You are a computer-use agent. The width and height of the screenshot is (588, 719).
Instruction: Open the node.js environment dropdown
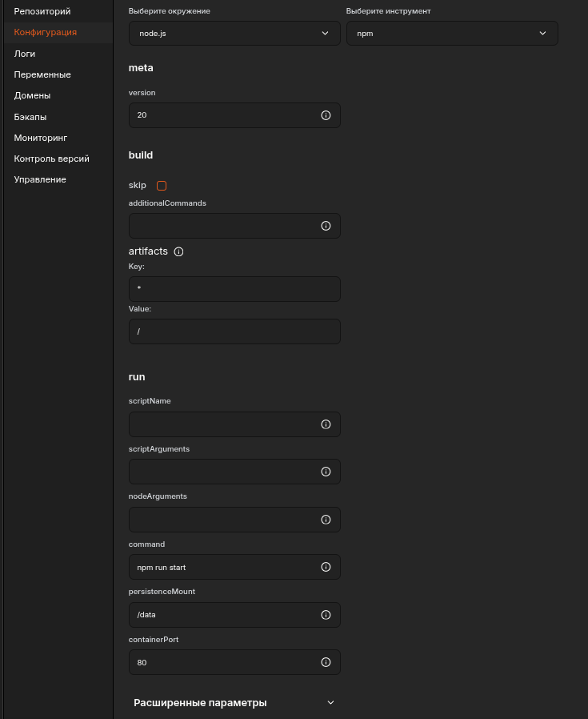pyautogui.click(x=234, y=33)
